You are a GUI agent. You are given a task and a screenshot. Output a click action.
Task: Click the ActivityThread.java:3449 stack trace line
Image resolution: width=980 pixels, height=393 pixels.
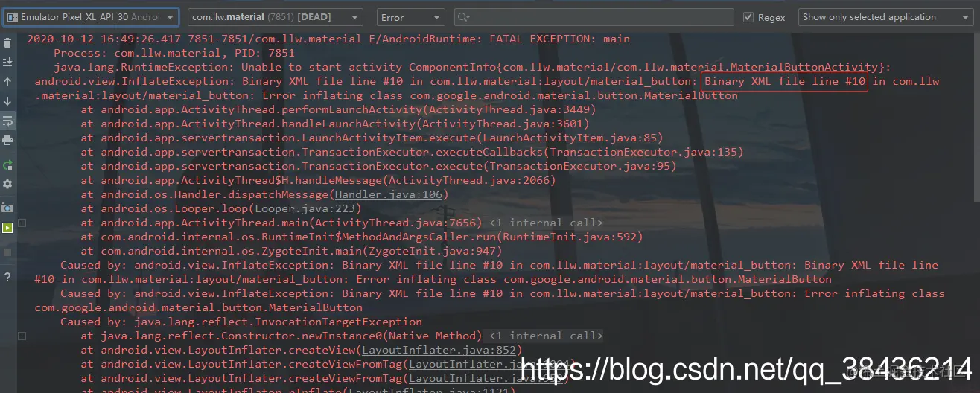pyautogui.click(x=338, y=109)
